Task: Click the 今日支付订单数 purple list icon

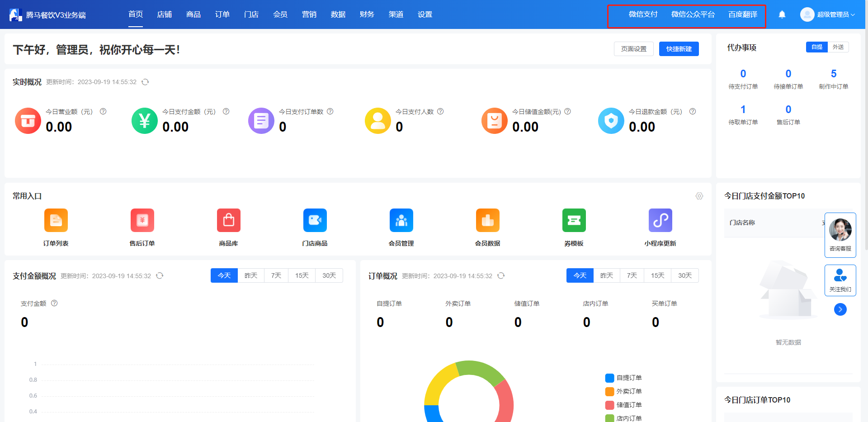Action: (x=261, y=121)
